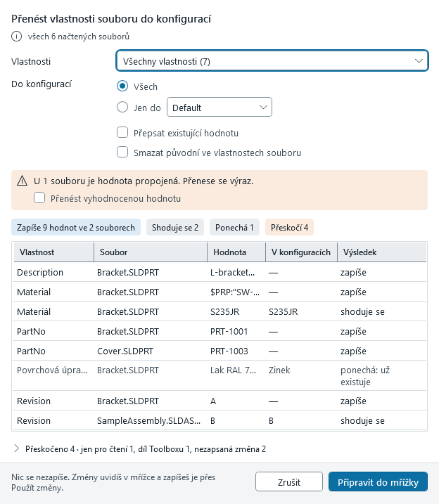
Task: Sort by the Soubor column header
Action: pyautogui.click(x=151, y=252)
